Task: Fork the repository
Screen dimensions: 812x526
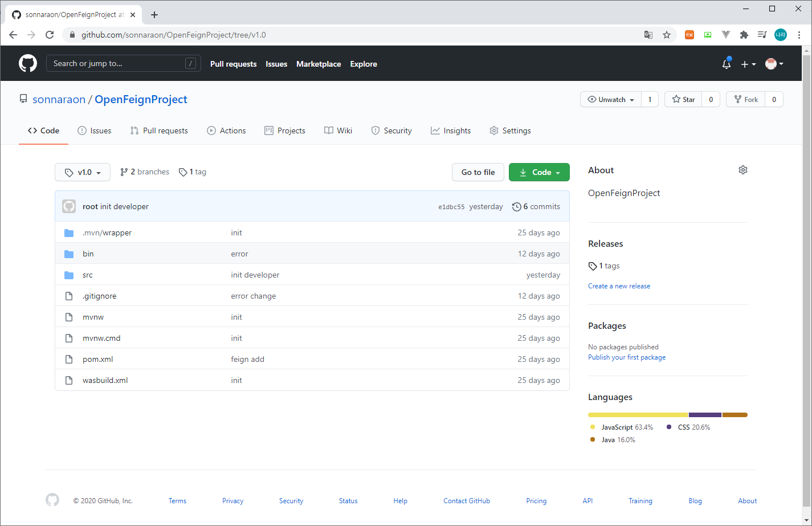Action: pos(745,99)
